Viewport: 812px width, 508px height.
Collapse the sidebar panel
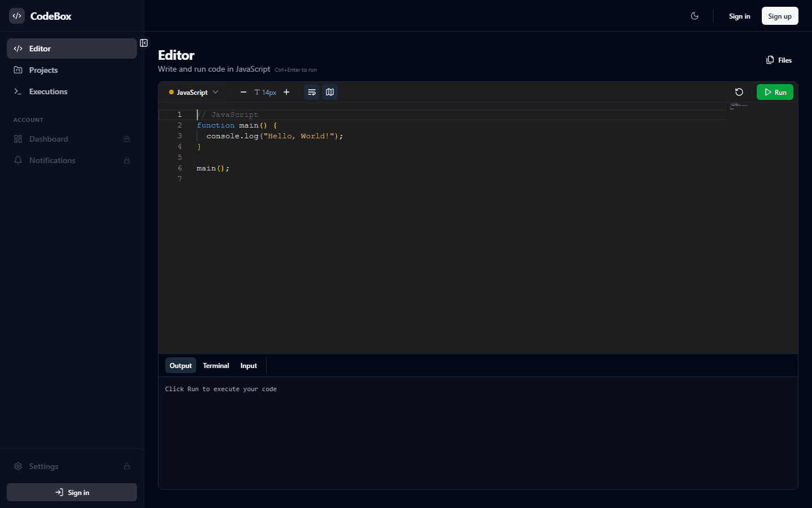pos(144,43)
